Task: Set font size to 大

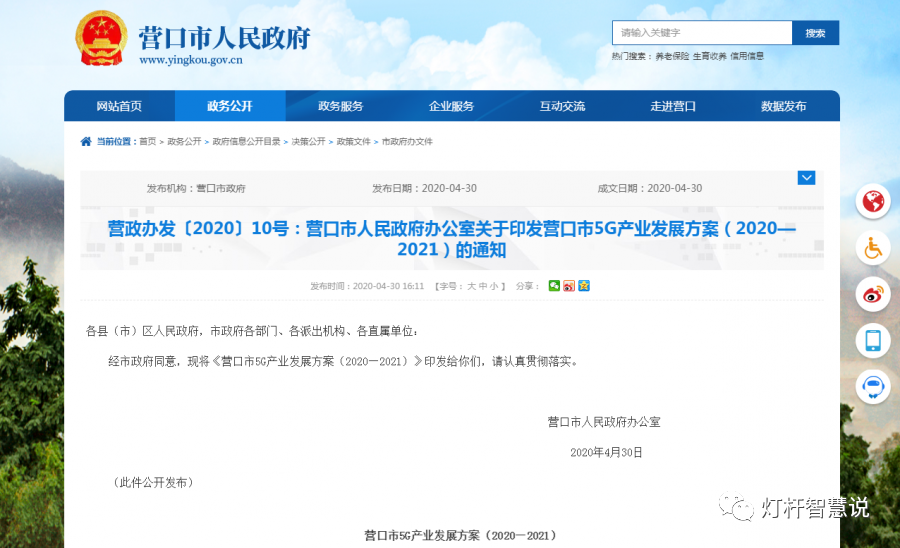Action: [x=471, y=286]
